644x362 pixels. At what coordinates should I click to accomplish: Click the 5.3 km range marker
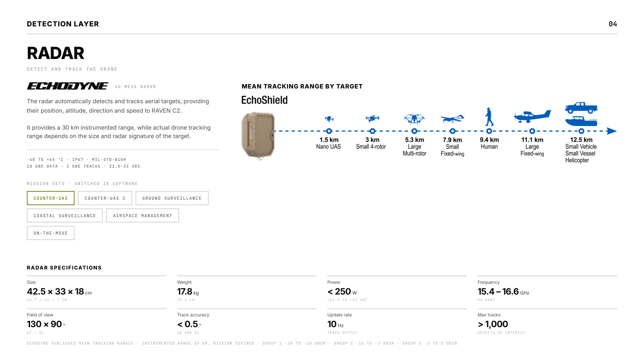[414, 131]
